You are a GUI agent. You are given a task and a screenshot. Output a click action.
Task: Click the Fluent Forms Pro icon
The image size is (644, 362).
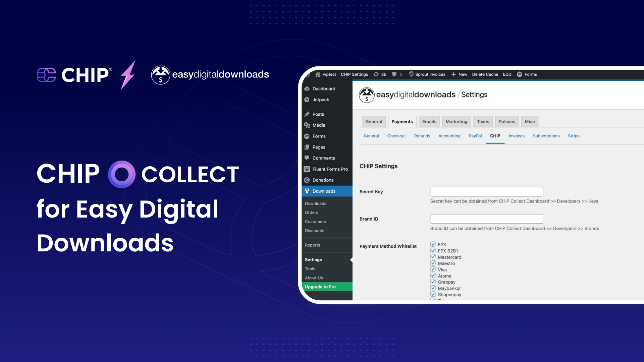(x=307, y=169)
